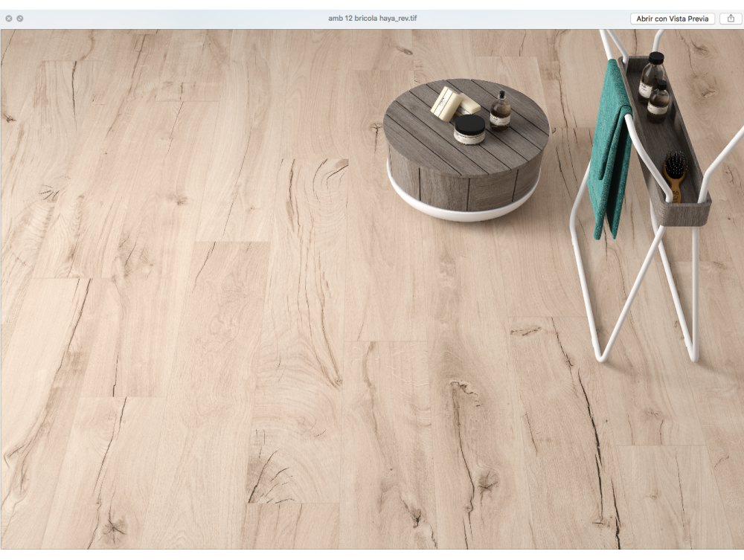Close the Quick Look preview window
744x560 pixels.
pyautogui.click(x=9, y=18)
